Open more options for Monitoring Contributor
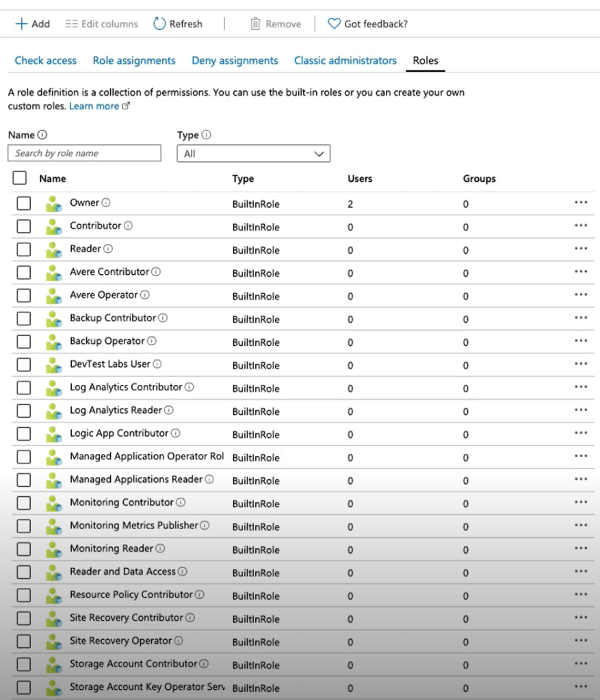Image resolution: width=600 pixels, height=700 pixels. click(581, 502)
